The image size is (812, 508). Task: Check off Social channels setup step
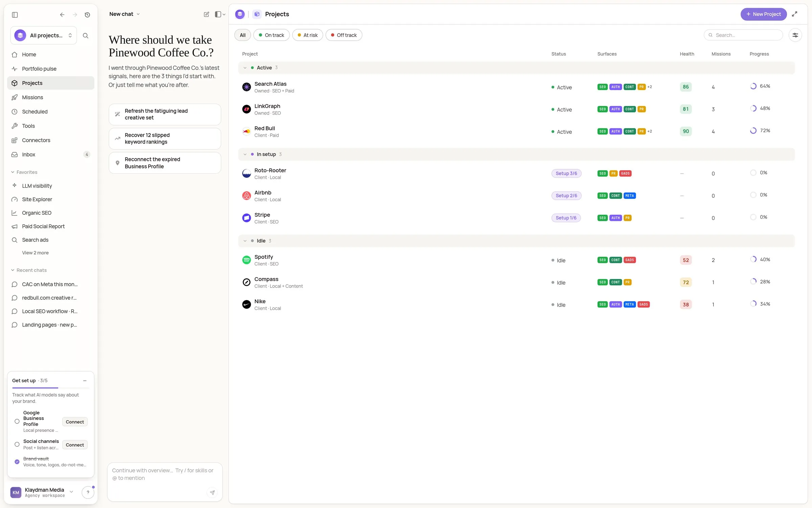[17, 444]
